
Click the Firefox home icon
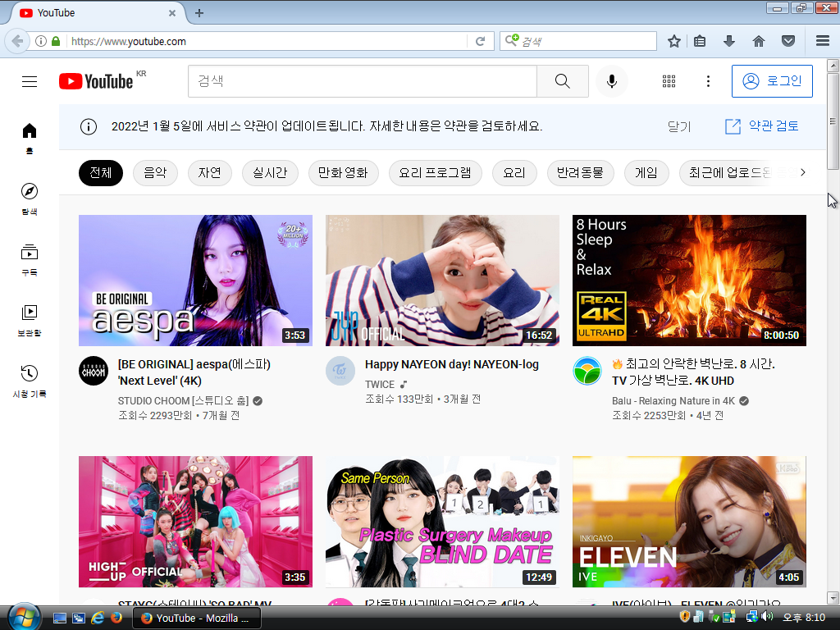(x=759, y=41)
